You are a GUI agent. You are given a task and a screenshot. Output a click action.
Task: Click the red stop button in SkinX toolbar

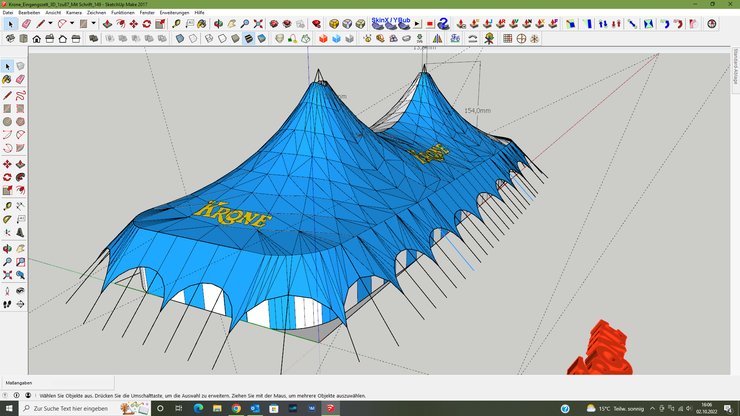pos(430,24)
